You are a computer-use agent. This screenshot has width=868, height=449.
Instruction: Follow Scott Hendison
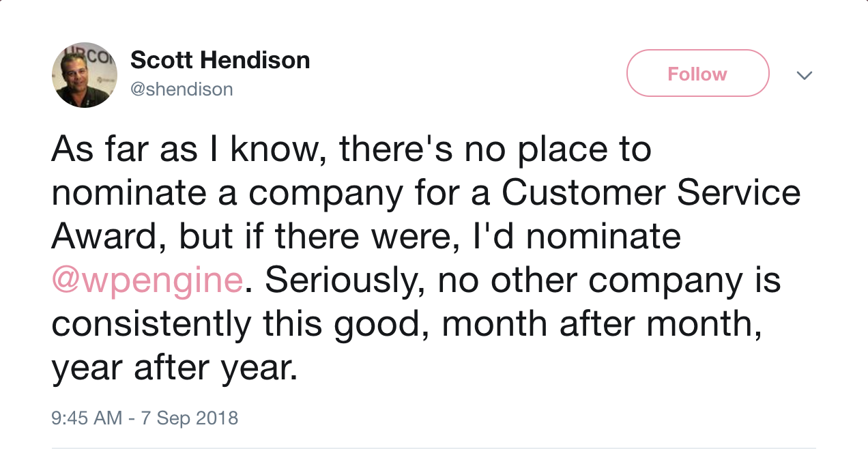(x=697, y=73)
